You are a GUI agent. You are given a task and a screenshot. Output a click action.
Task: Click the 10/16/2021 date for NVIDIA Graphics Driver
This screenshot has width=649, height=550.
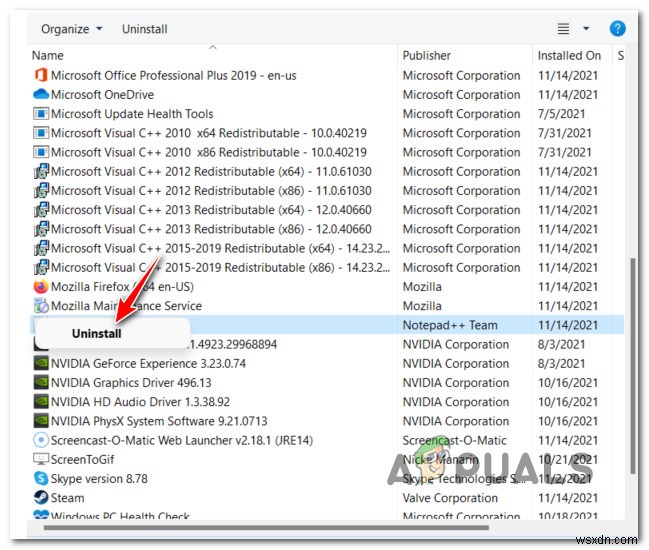coord(568,382)
